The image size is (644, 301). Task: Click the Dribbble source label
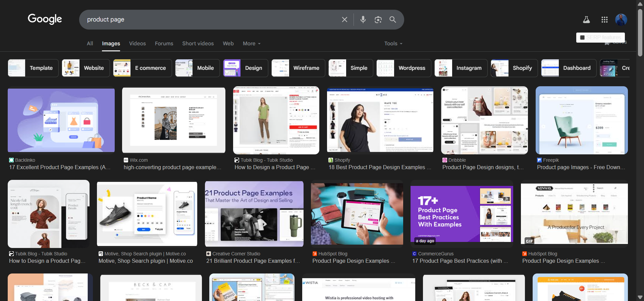(457, 160)
